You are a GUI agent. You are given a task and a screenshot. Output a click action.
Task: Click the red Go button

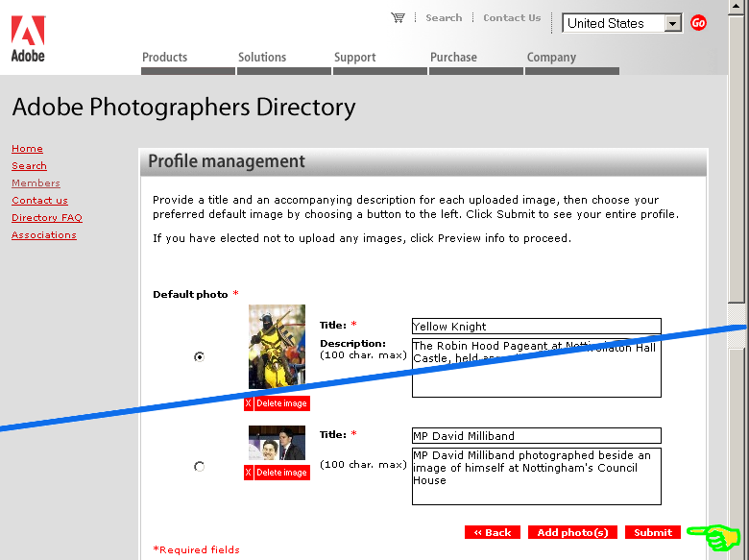coord(698,22)
